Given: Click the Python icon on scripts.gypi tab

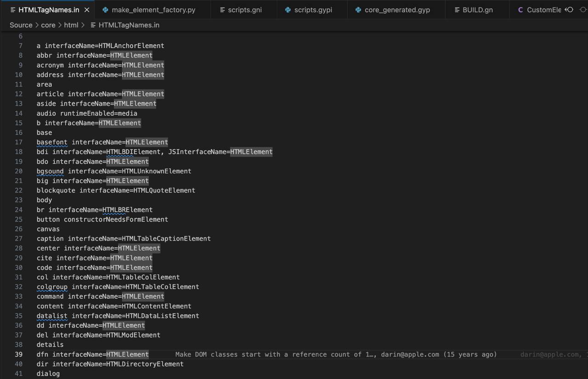Looking at the screenshot, I should coord(288,10).
